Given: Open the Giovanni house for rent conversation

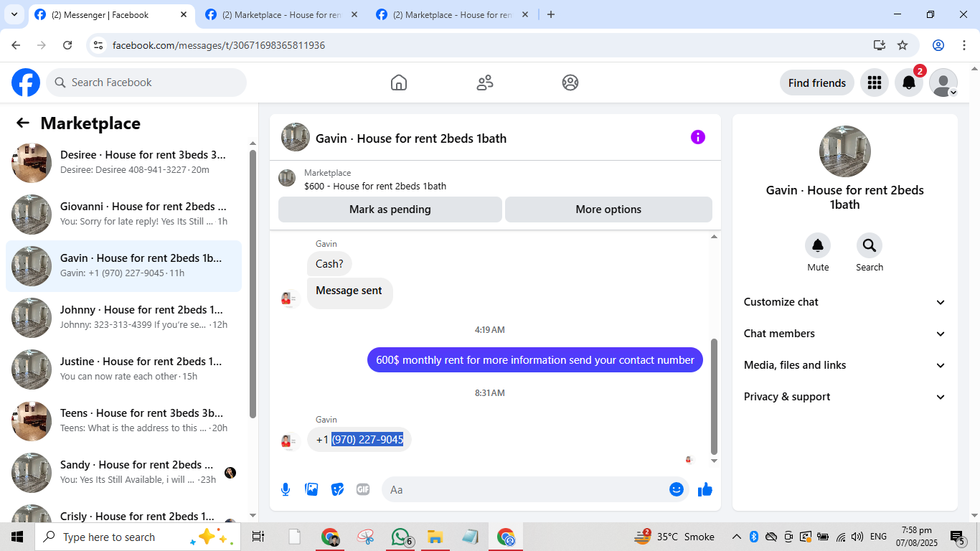Looking at the screenshot, I should pos(123,215).
